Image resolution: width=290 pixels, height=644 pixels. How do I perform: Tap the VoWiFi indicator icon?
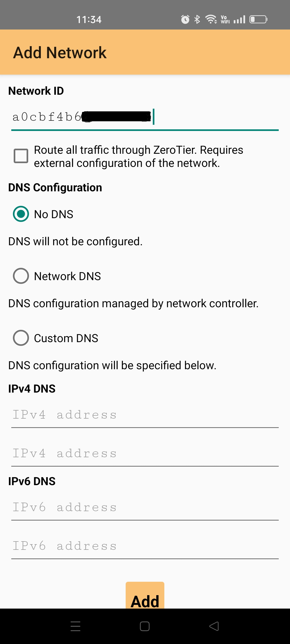[x=225, y=19]
